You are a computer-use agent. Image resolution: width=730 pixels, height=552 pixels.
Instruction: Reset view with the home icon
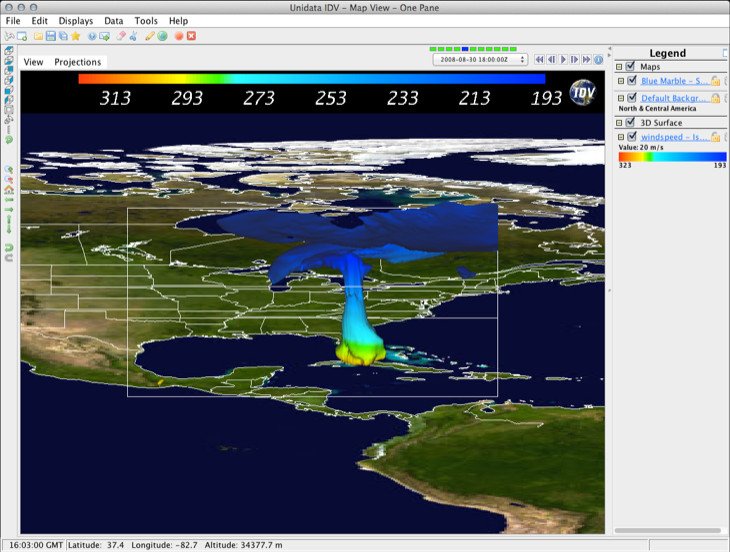(9, 189)
